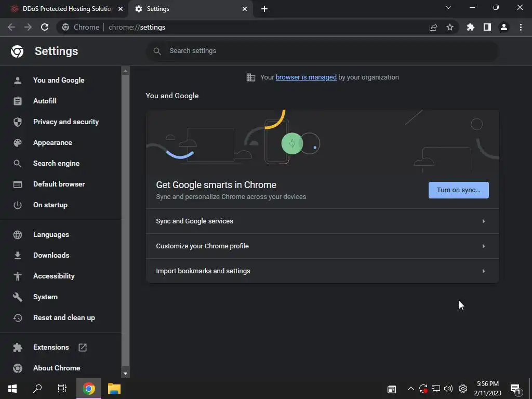
Task: Open the notification center icon
Action: tap(515, 389)
